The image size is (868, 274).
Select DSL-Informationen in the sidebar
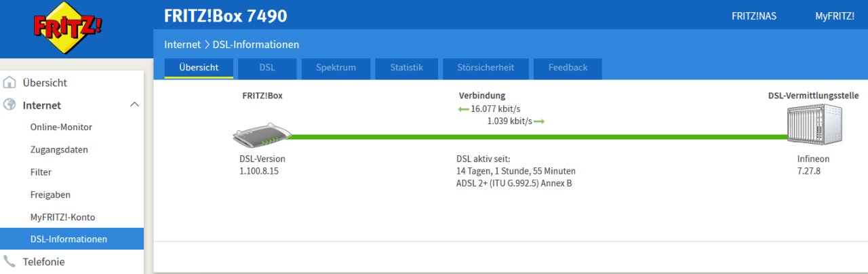[x=72, y=239]
